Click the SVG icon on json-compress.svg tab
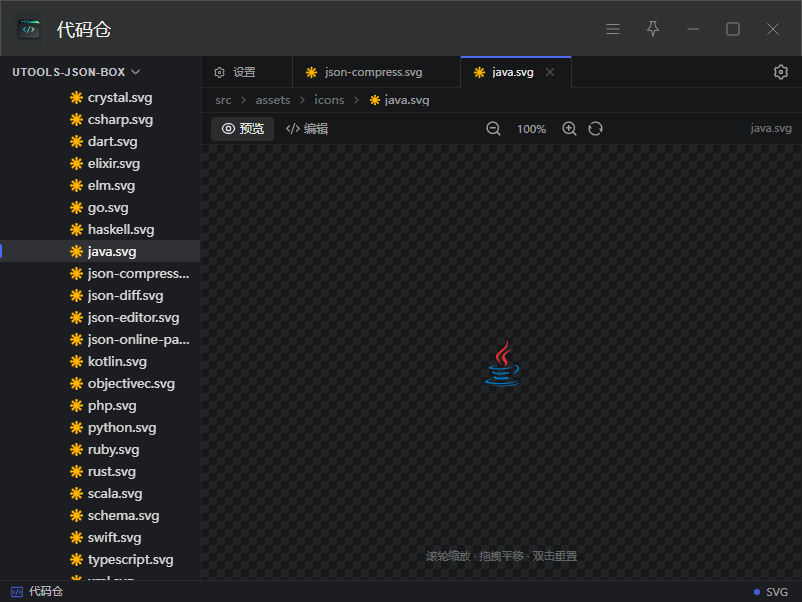 pyautogui.click(x=311, y=73)
